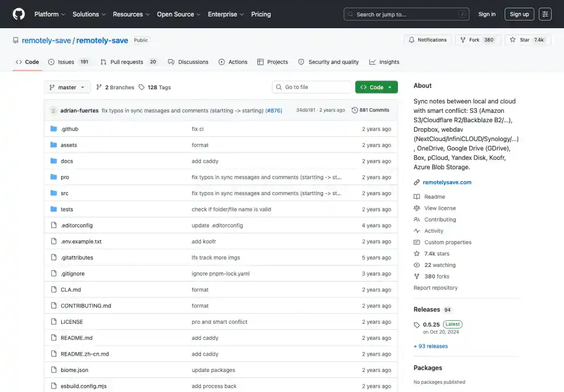
Task: Open the biome.json file
Action: tap(74, 370)
